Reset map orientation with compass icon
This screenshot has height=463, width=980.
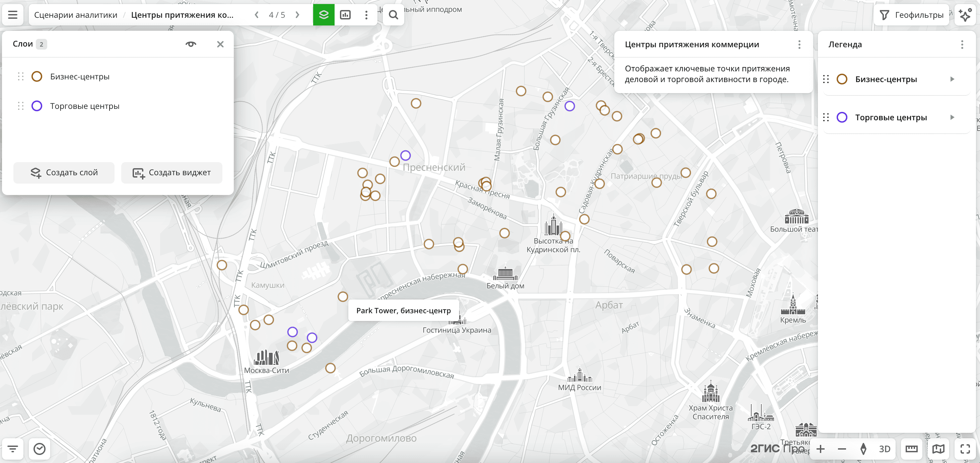point(863,449)
